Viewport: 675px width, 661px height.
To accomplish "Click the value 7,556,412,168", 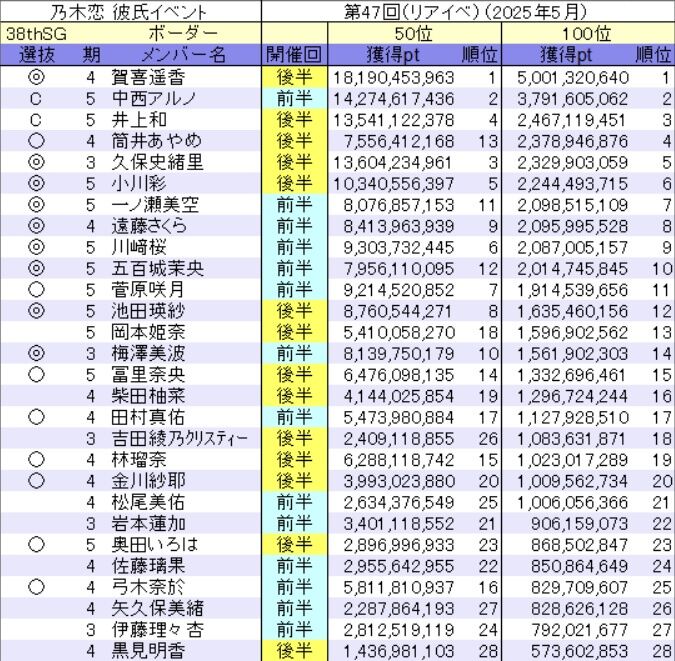I will click(x=399, y=142).
